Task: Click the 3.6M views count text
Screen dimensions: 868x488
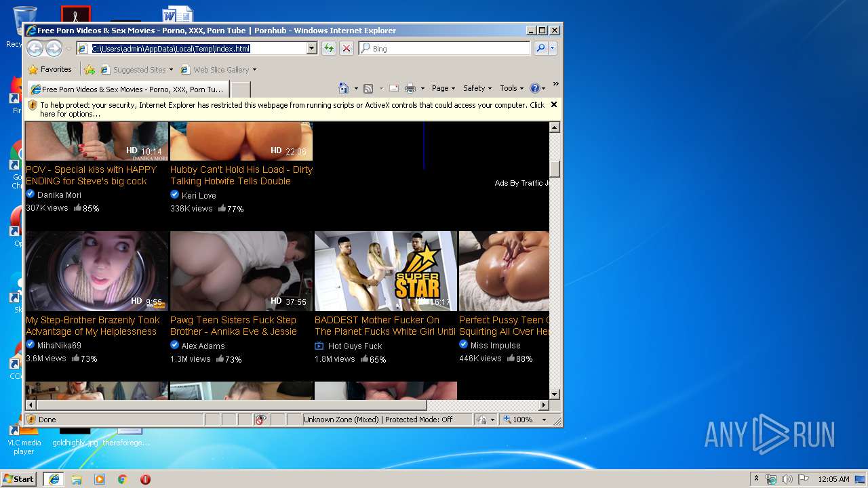Action: coord(46,359)
